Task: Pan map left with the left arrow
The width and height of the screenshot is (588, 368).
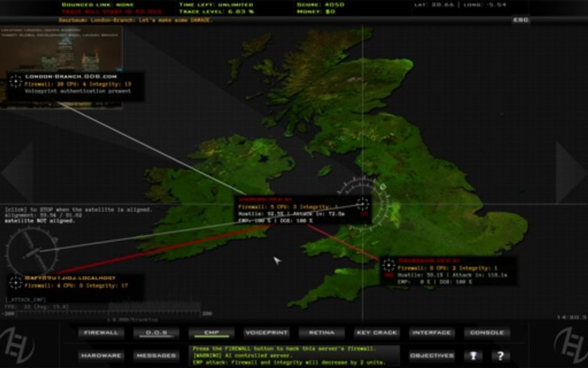Action: [18, 172]
